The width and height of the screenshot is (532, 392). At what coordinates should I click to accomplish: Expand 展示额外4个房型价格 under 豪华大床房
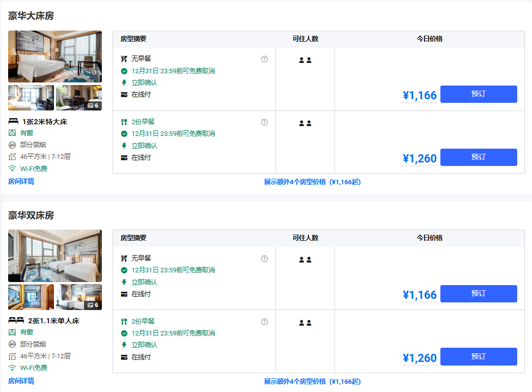pyautogui.click(x=312, y=182)
